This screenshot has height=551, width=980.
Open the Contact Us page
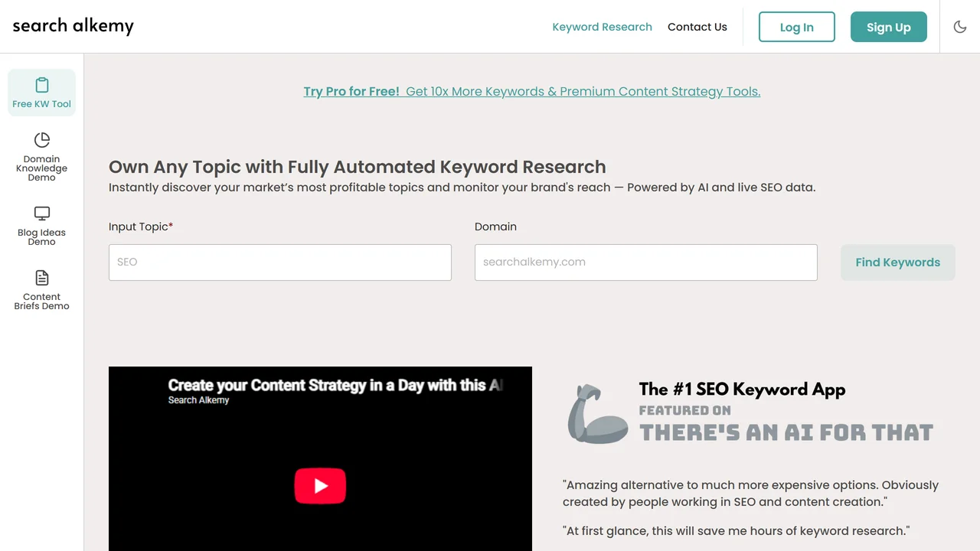click(x=697, y=27)
